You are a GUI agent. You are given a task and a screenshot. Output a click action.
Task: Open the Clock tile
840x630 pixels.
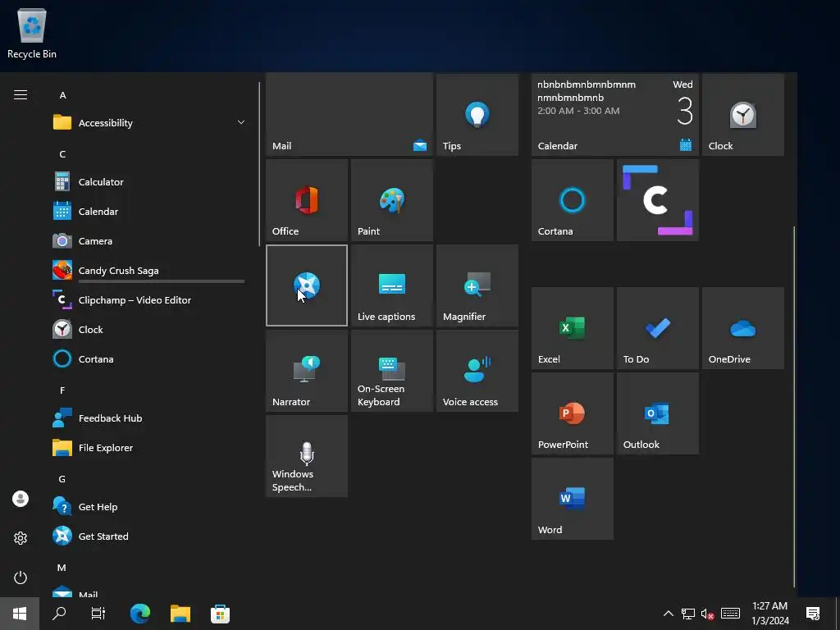[x=742, y=114]
